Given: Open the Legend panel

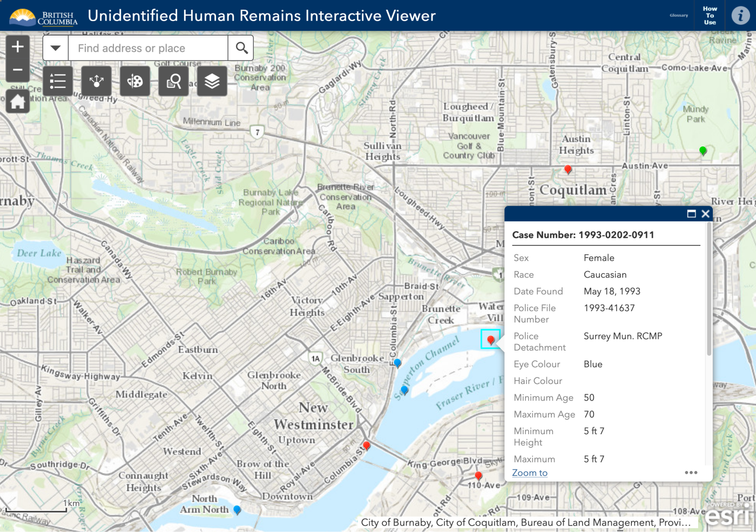Looking at the screenshot, I should (57, 81).
